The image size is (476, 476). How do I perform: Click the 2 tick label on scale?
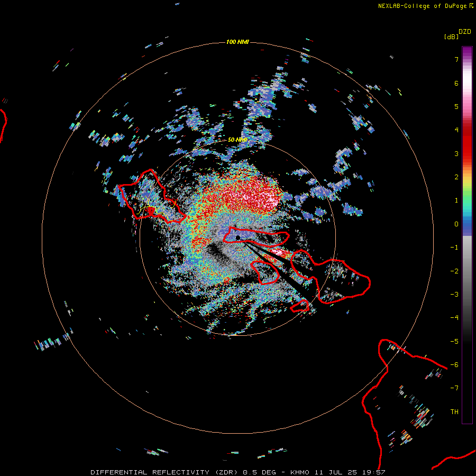click(456, 177)
